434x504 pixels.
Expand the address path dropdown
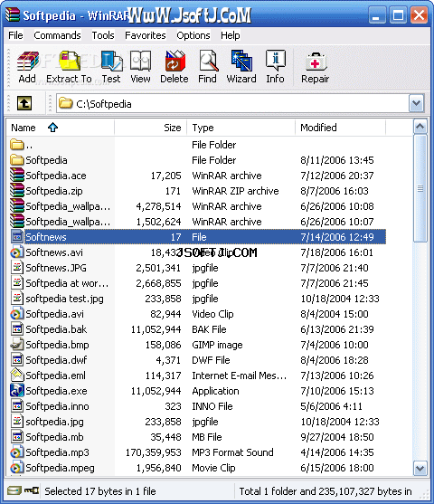(x=416, y=103)
